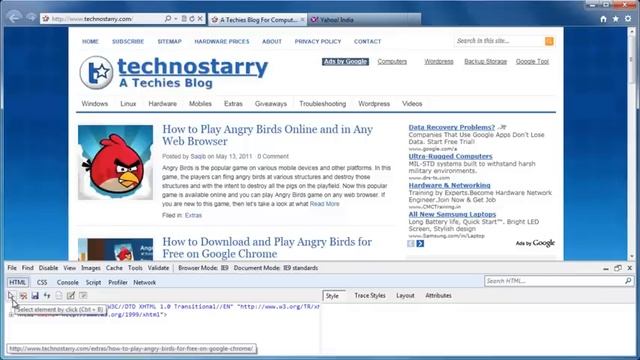Minimize the developer tools pane

tap(606, 268)
